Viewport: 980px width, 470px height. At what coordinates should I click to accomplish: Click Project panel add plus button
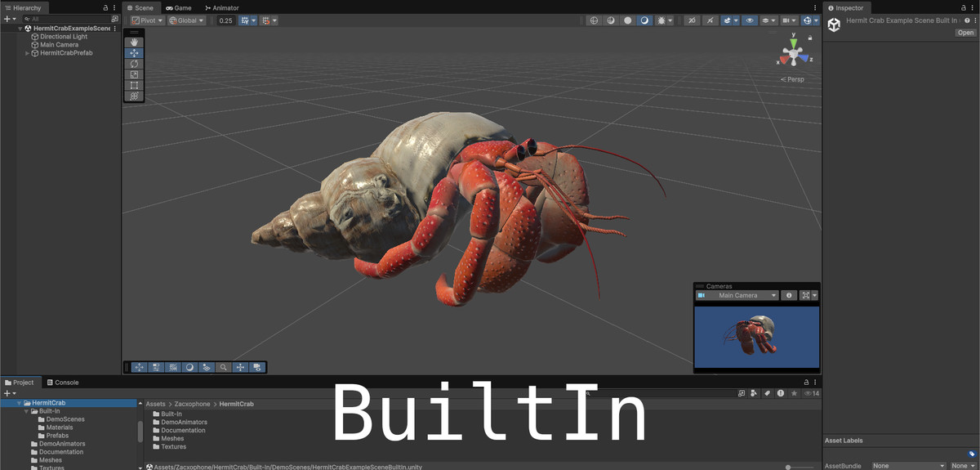click(x=7, y=393)
